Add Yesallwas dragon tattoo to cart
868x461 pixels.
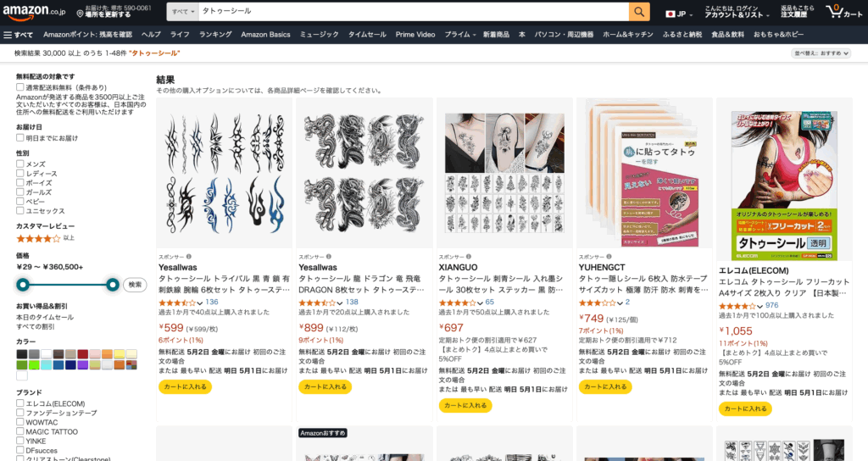[325, 386]
